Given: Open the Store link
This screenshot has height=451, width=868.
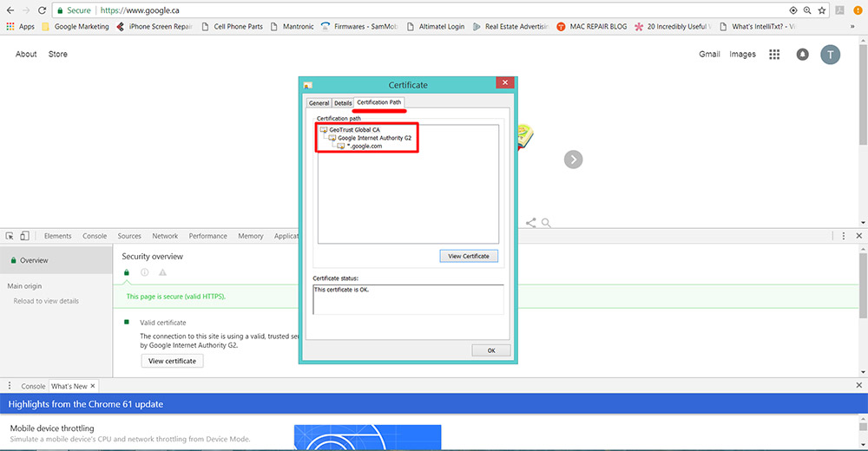Looking at the screenshot, I should pos(57,55).
